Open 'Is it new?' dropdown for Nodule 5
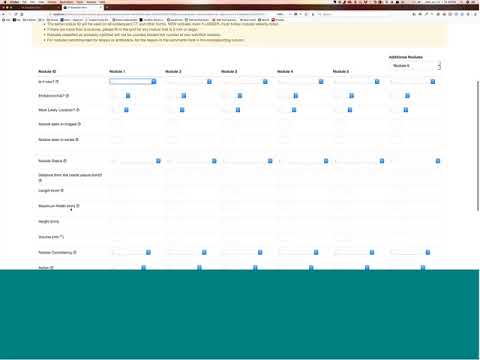Screen dimensions: 480x360 point(356,82)
